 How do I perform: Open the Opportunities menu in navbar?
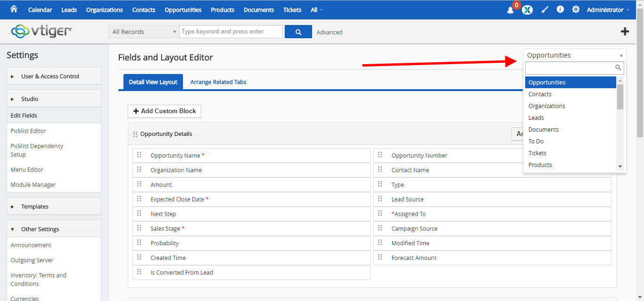pos(183,9)
